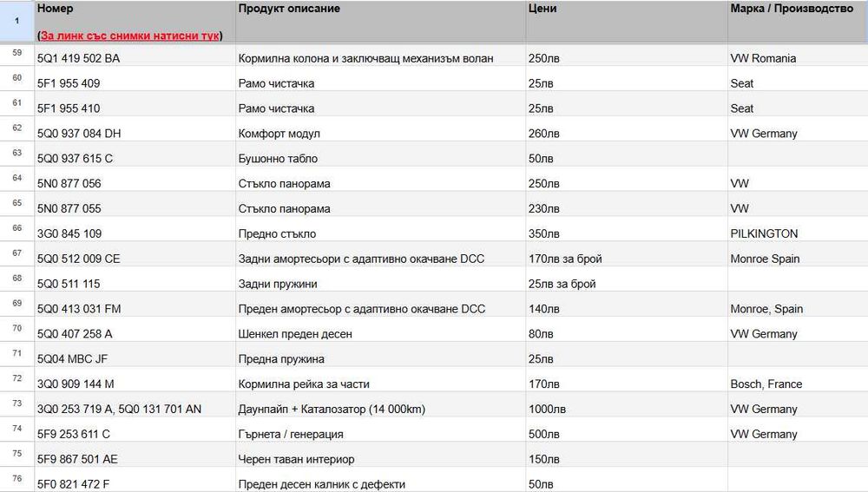Viewport: 868px width, 492px height.
Task: Select part number 3G0 845 109 cell
Action: pos(69,233)
